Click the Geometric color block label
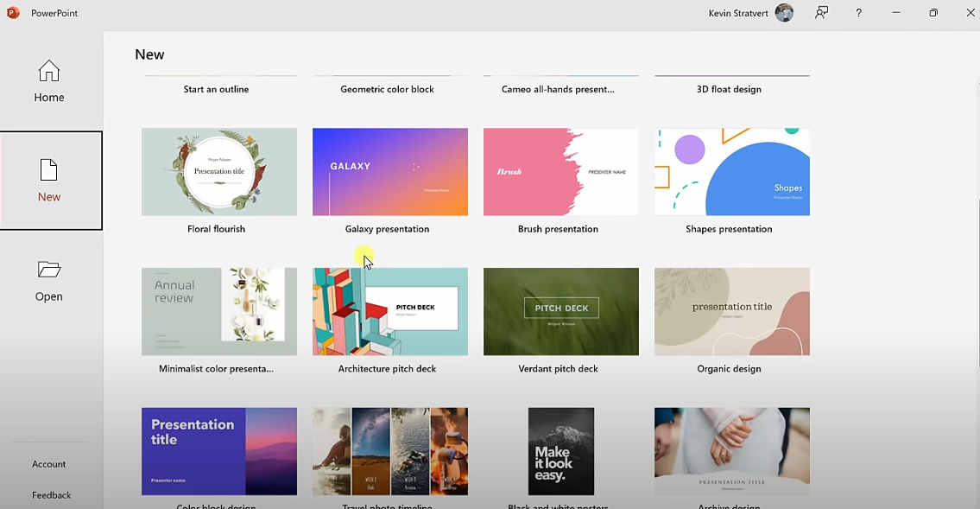 coord(387,89)
